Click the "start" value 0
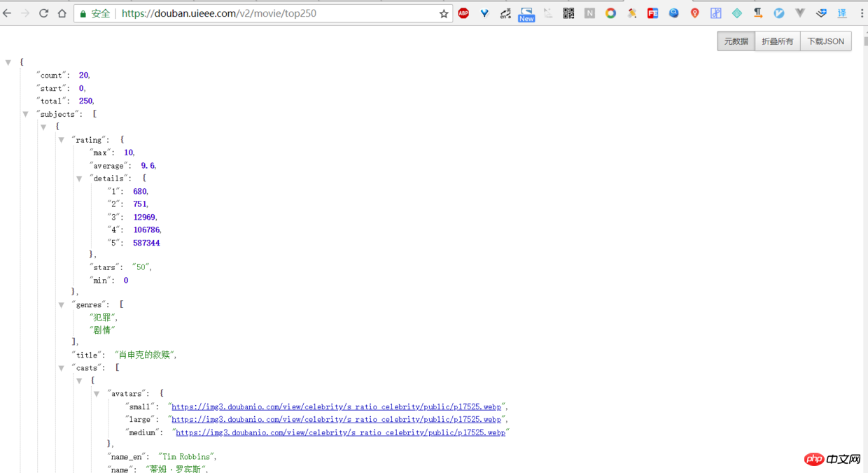The height and width of the screenshot is (473, 868). coord(81,89)
